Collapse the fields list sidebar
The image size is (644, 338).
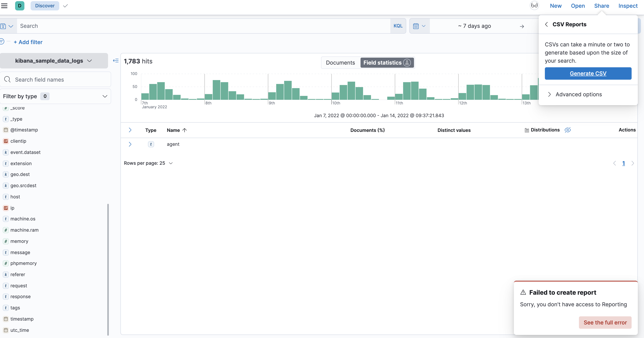point(116,60)
